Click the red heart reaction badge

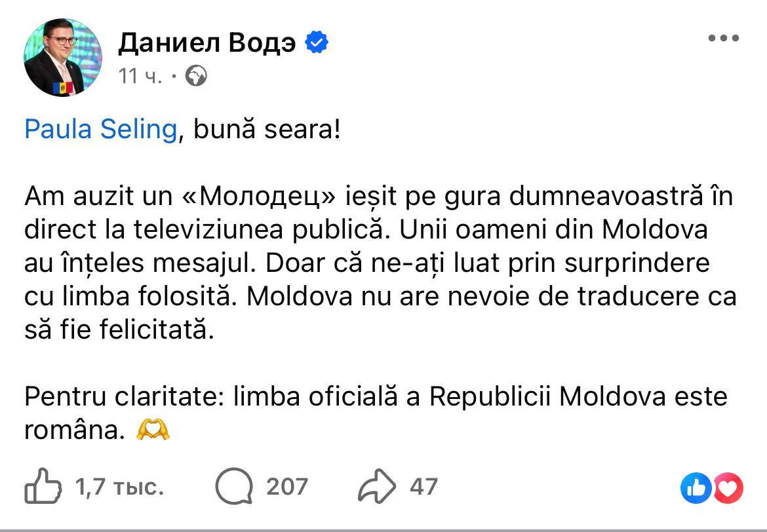coord(728,487)
